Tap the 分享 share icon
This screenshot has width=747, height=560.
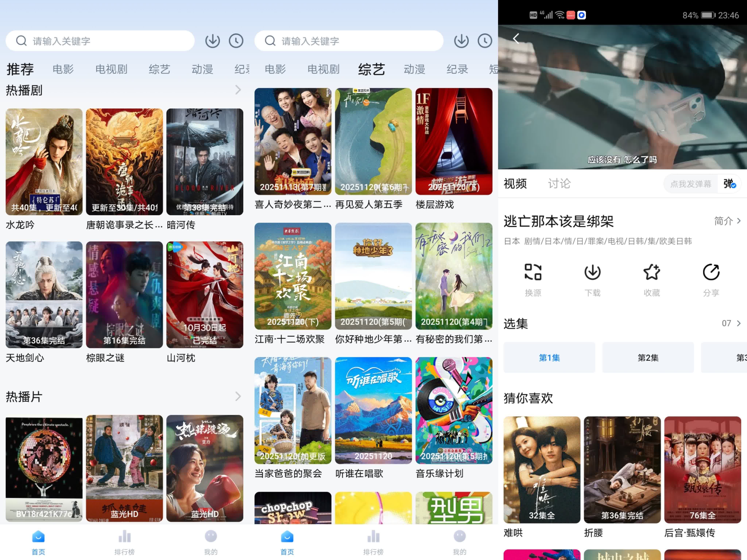tap(711, 272)
